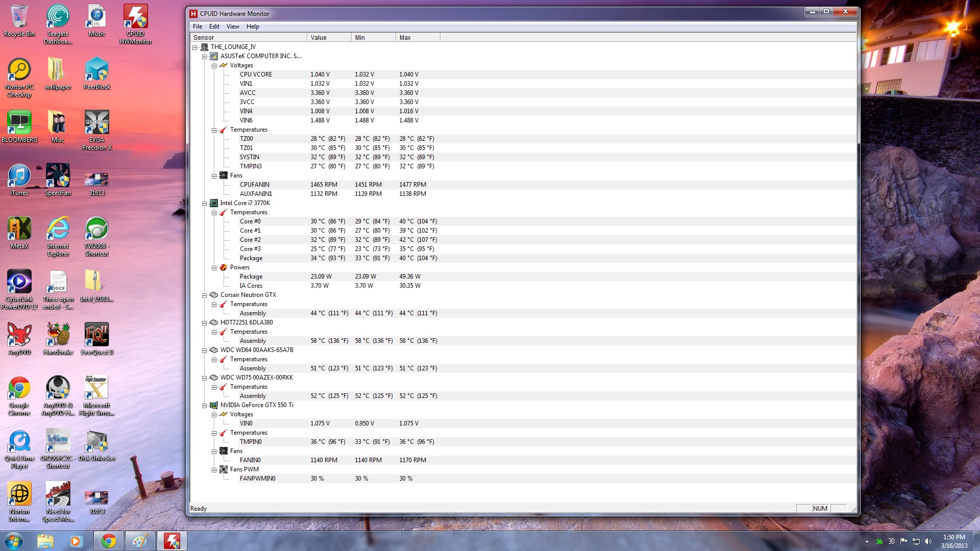
Task: Open the iTunes desktop icon
Action: pos(19,180)
